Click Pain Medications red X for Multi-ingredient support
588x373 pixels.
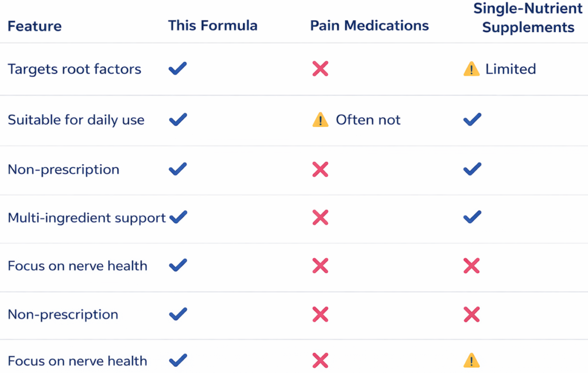coord(320,217)
